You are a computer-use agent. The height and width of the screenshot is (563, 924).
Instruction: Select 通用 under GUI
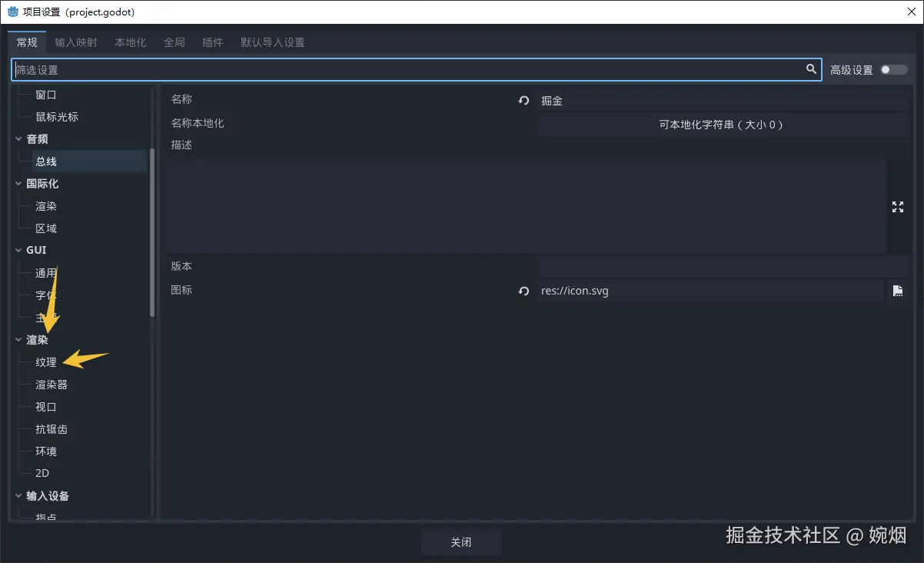click(x=46, y=273)
